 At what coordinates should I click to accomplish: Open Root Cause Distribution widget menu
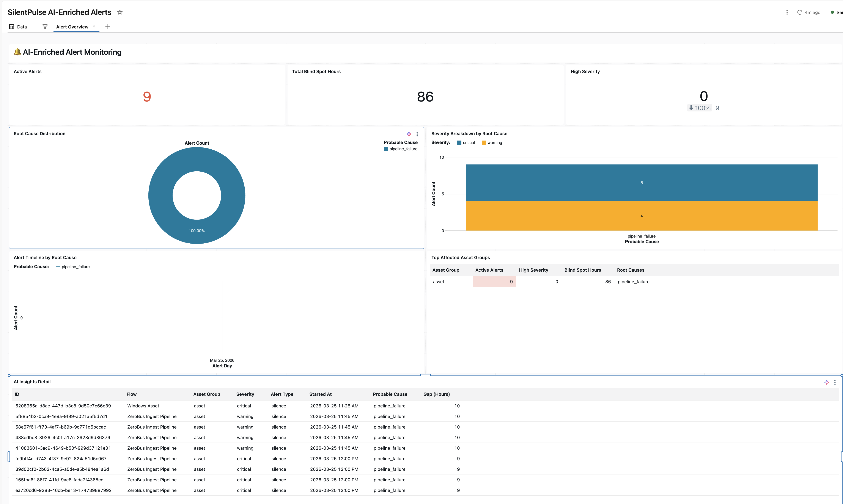click(417, 134)
